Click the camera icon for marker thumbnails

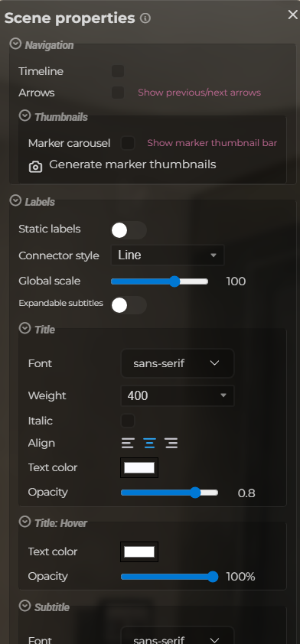tap(35, 167)
